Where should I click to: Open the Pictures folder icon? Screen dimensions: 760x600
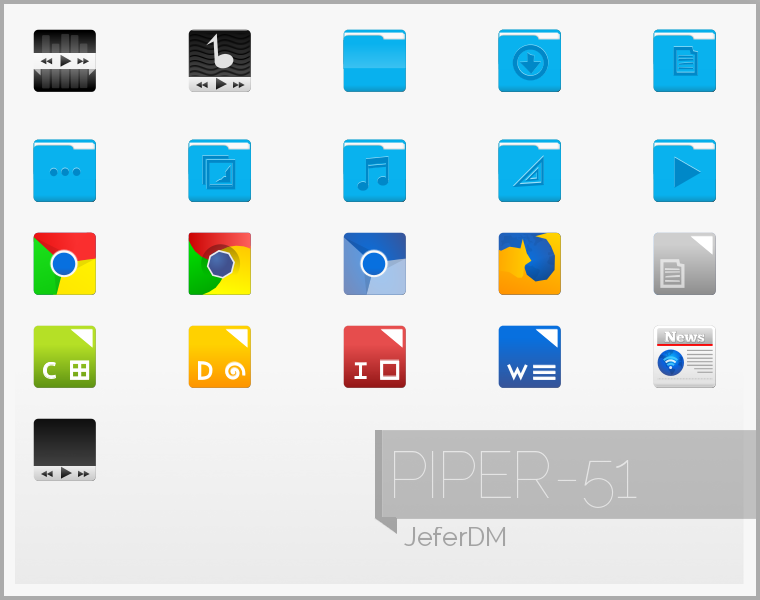click(220, 171)
